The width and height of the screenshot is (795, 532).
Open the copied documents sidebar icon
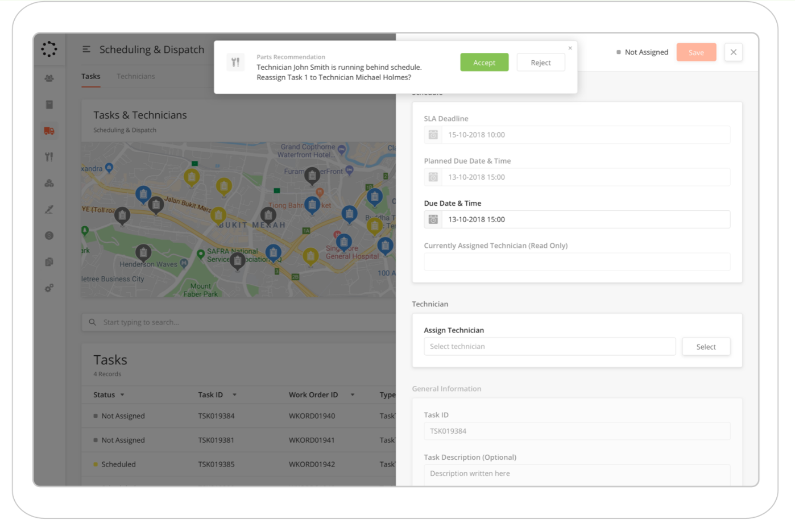tap(49, 262)
